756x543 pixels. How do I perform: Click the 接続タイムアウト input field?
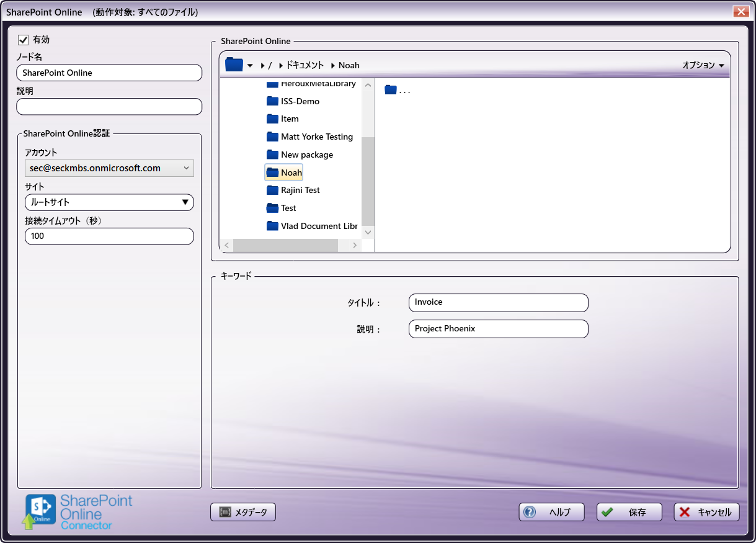[x=109, y=236]
